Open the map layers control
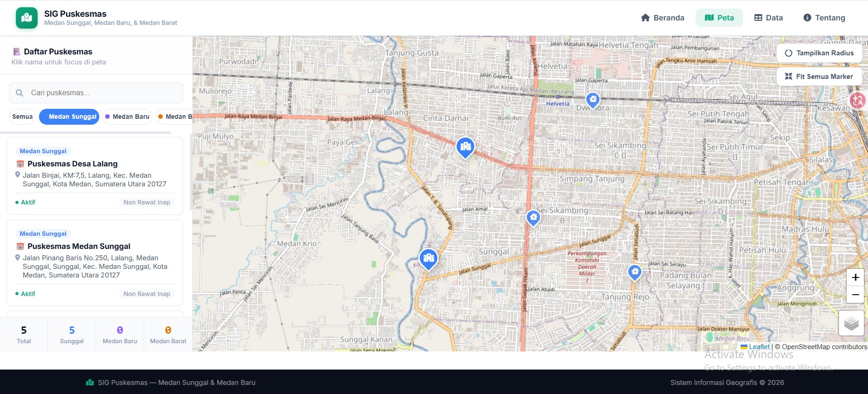Image resolution: width=868 pixels, height=394 pixels. pos(851,323)
